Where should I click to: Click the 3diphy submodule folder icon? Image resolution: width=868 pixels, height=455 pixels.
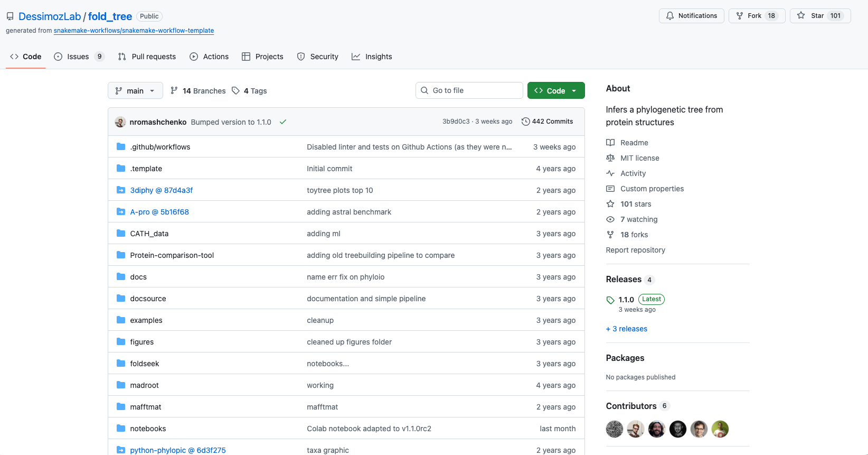click(x=121, y=190)
